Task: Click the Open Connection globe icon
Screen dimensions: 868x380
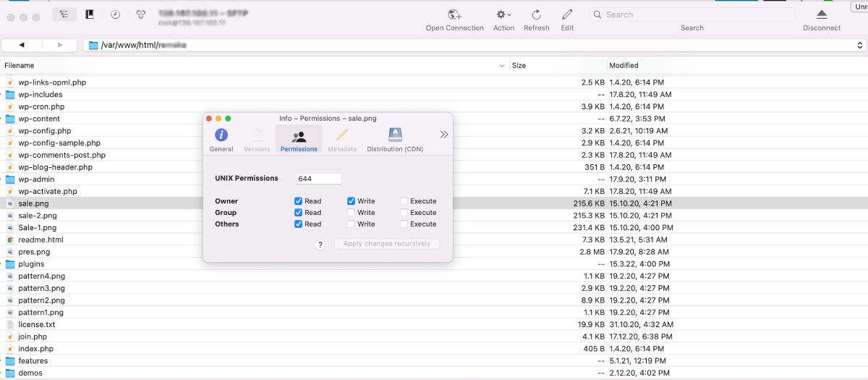Action: 454,14
